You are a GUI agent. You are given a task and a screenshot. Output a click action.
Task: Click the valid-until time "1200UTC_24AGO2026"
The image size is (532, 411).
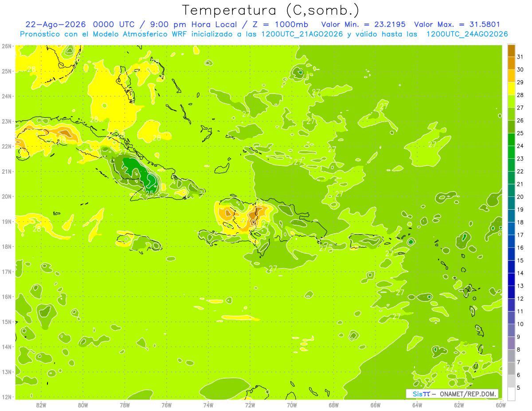[x=467, y=34]
